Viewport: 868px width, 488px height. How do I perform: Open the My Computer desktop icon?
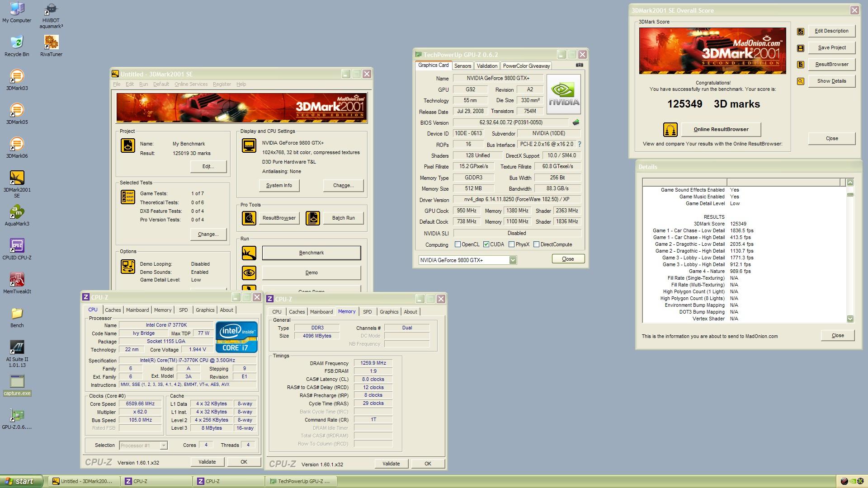pyautogui.click(x=17, y=12)
